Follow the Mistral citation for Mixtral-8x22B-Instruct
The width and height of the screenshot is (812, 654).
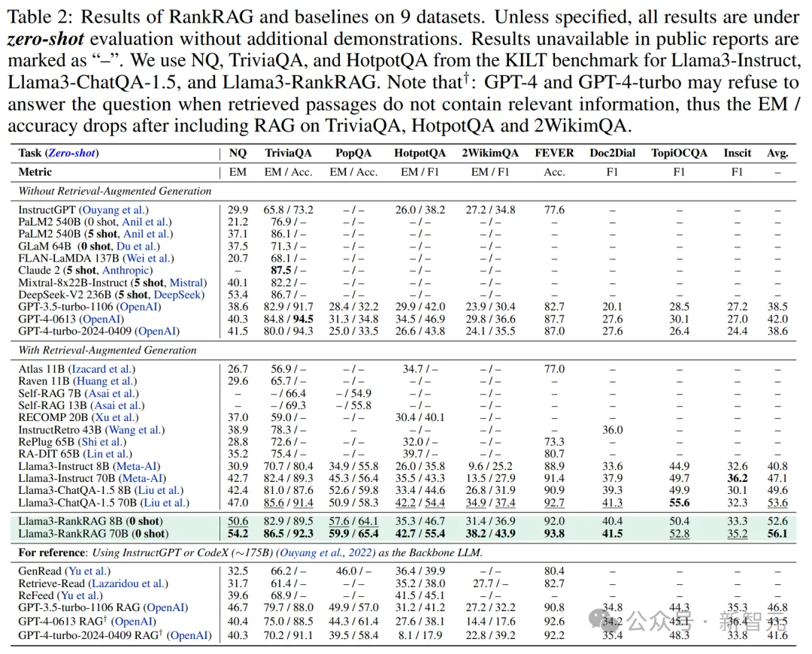tap(186, 283)
